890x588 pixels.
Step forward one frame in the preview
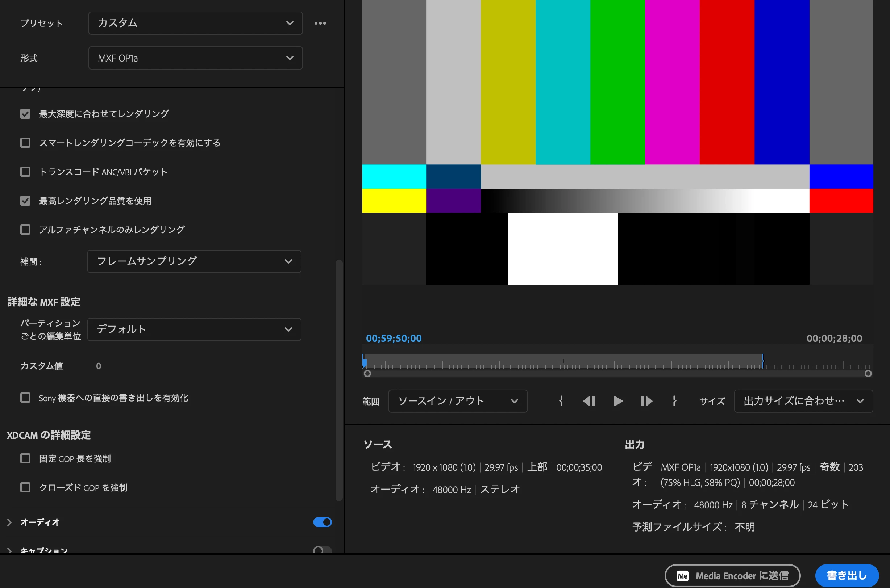click(x=646, y=401)
